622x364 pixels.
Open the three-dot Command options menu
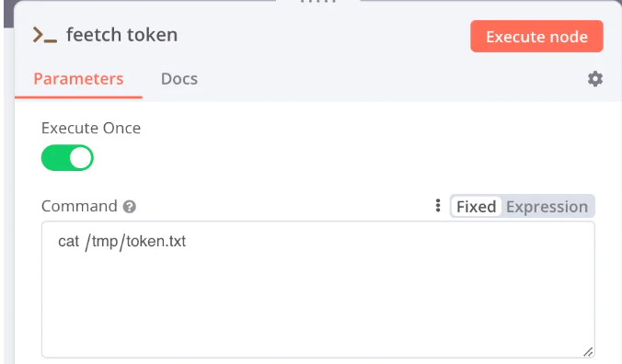click(438, 206)
